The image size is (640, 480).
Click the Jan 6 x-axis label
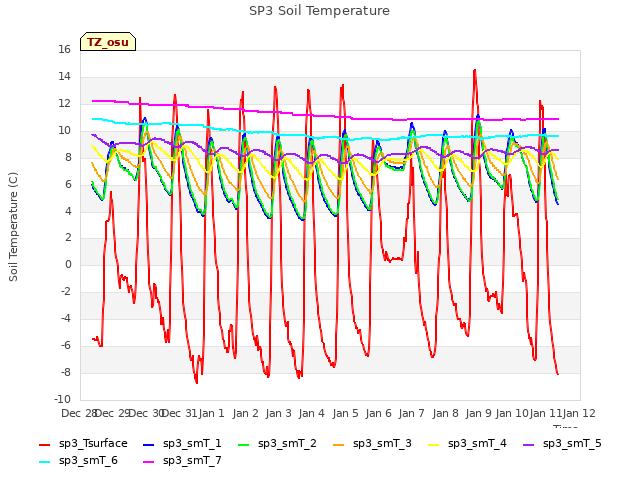379,413
